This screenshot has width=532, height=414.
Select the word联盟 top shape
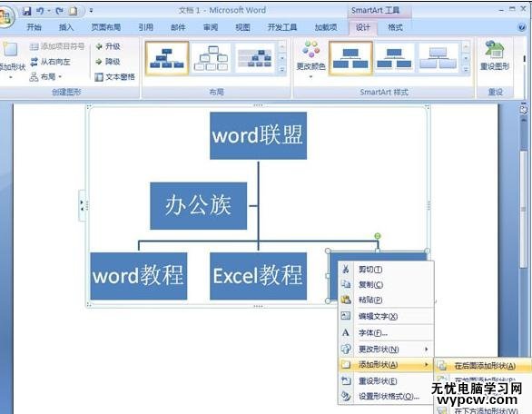click(x=258, y=136)
